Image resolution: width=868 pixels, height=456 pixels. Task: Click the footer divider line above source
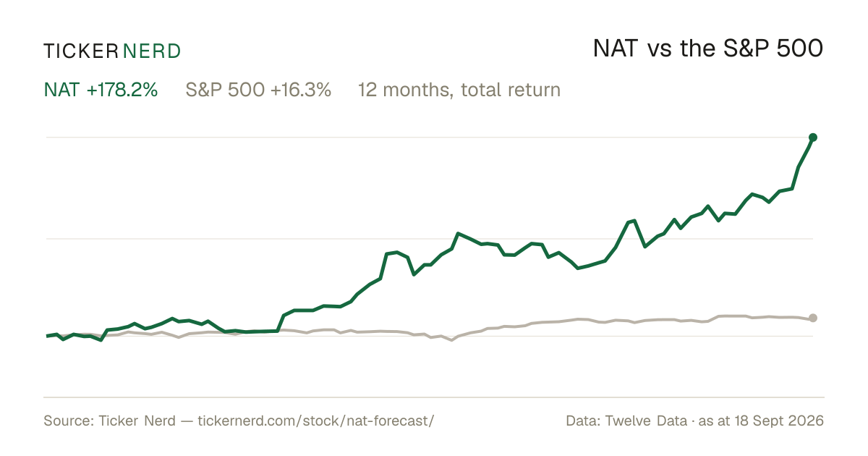[x=434, y=397]
